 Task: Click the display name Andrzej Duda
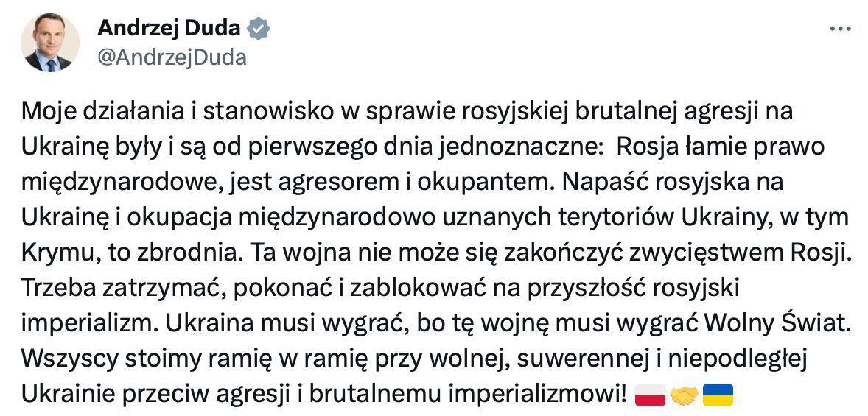[x=169, y=28]
